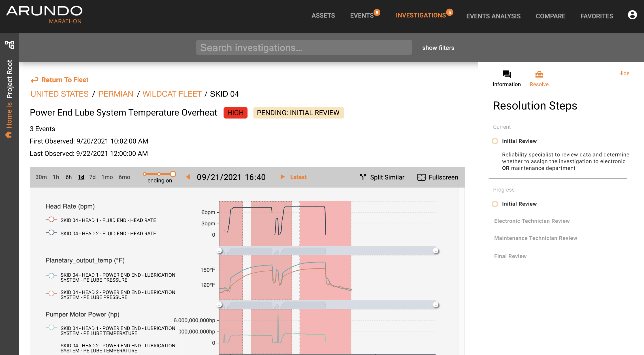The width and height of the screenshot is (644, 355).
Task: Open the user account profile icon
Action: pos(632,15)
